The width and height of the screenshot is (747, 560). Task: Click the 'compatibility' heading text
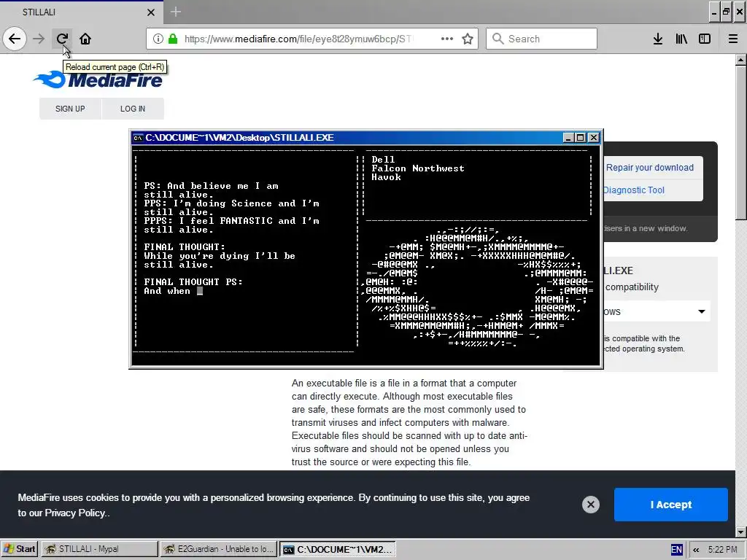coord(632,287)
